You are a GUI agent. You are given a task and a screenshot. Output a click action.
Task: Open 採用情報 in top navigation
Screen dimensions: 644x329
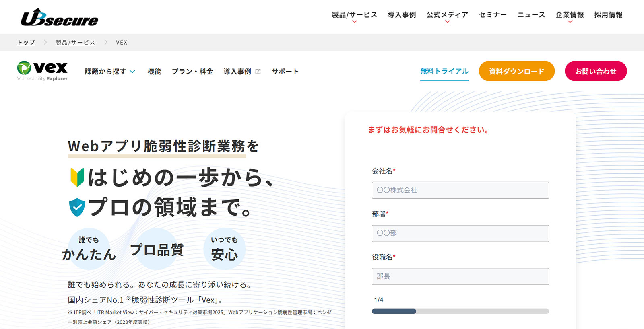tap(608, 15)
